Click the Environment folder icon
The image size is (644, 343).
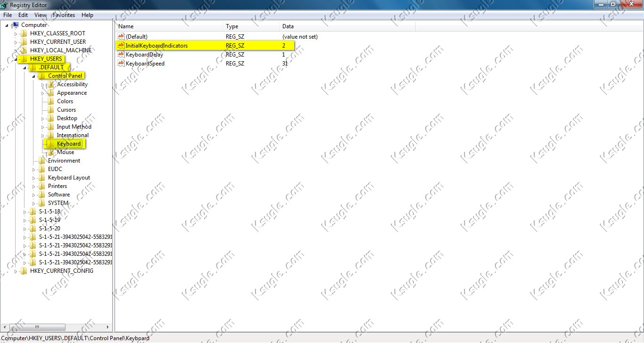point(42,161)
